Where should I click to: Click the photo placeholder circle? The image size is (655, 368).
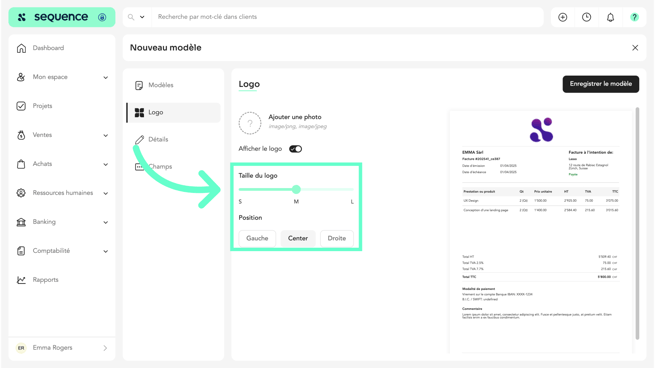coord(250,123)
